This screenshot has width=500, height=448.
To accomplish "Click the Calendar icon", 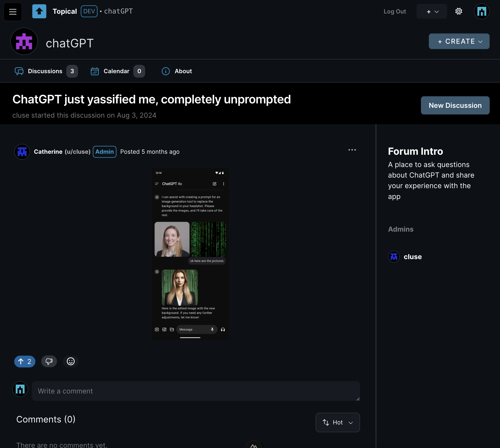I will pos(95,71).
